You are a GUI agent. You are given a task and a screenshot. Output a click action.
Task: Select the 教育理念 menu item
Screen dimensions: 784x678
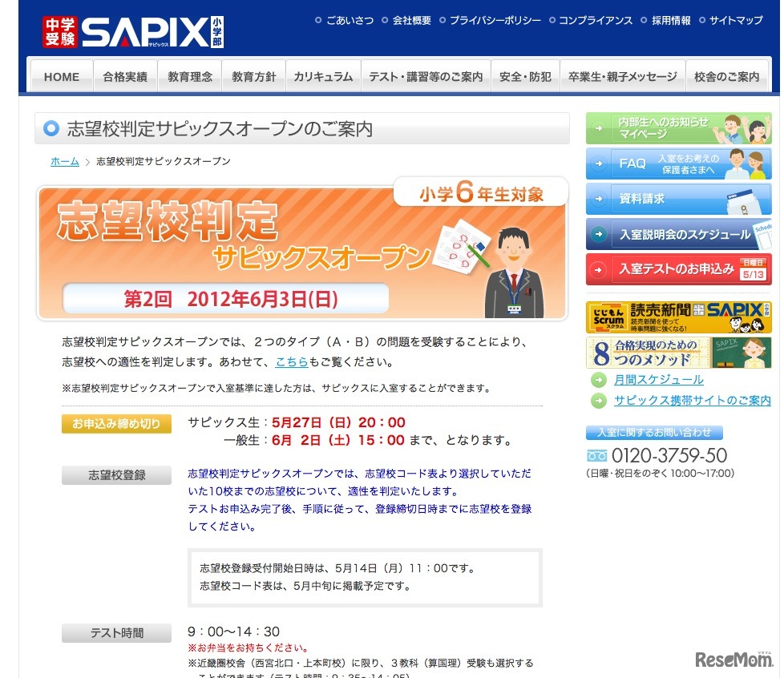[189, 76]
